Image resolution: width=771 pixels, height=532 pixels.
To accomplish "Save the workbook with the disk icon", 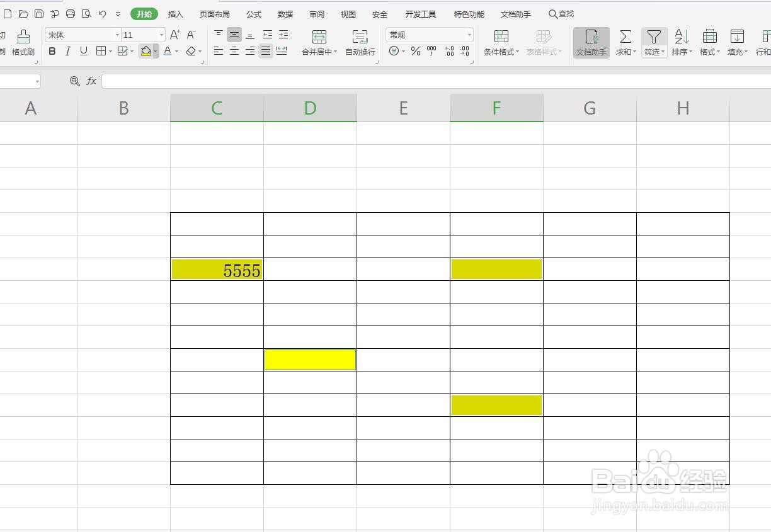I will tap(39, 14).
